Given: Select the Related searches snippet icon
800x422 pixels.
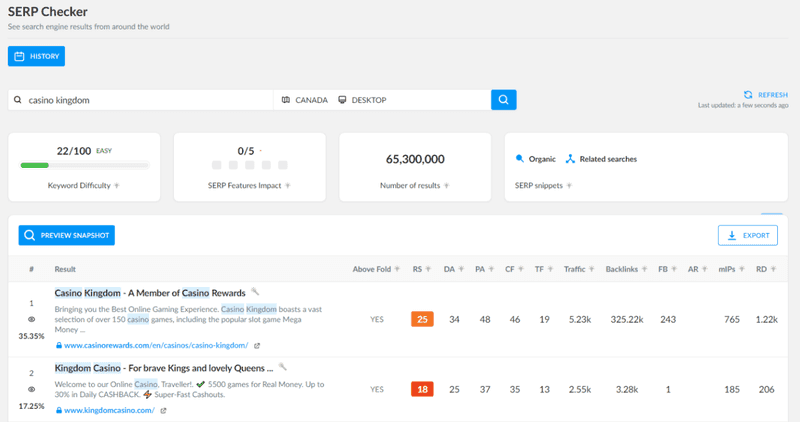Looking at the screenshot, I should click(x=570, y=159).
